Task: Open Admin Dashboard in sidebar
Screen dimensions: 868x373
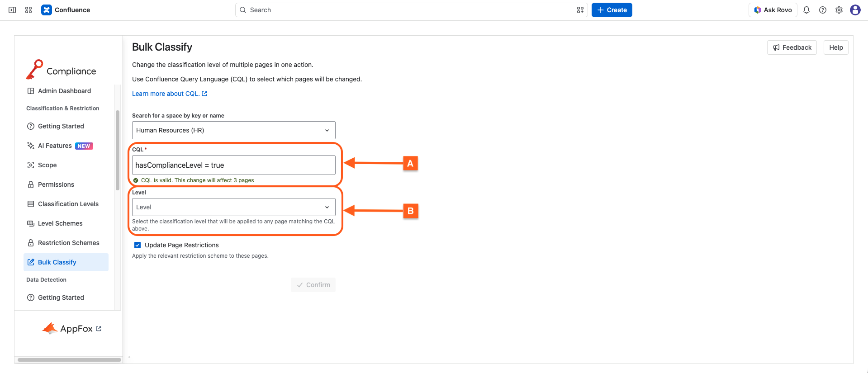Action: point(66,91)
